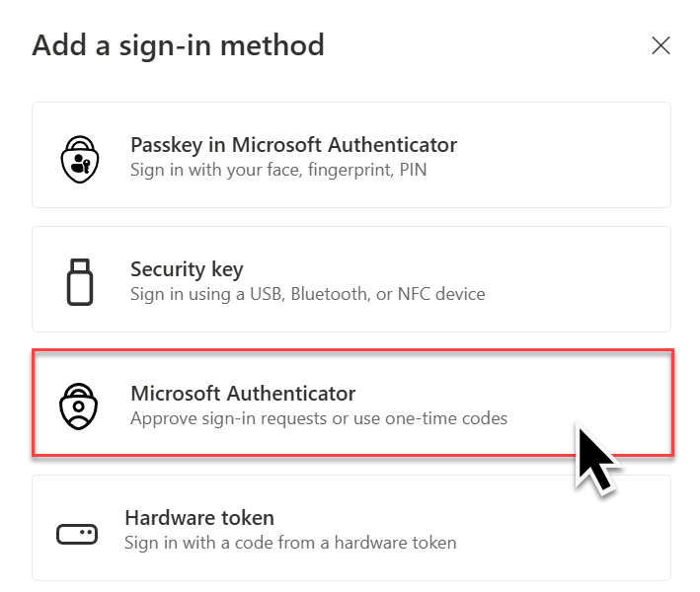Click the USB security key icon
Screen dimensions: 700x592
79,280
